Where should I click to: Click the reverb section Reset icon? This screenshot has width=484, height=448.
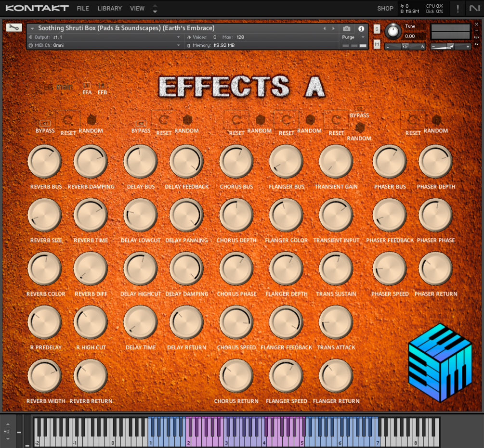point(67,120)
